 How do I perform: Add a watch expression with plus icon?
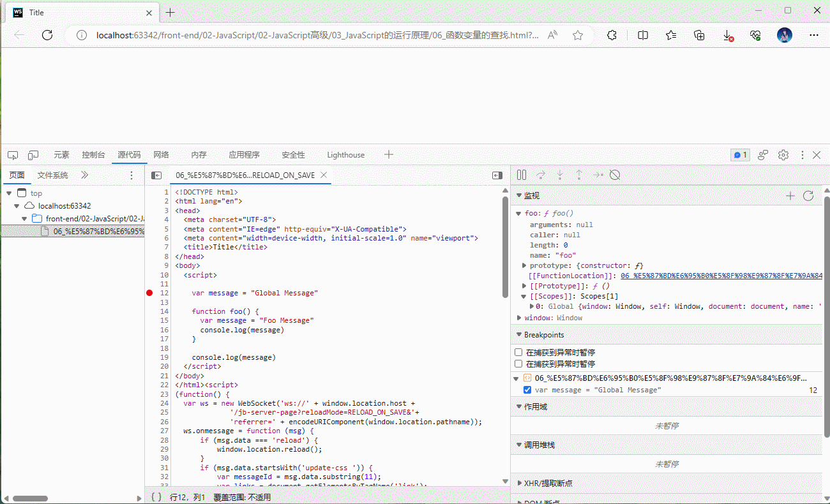pos(790,196)
